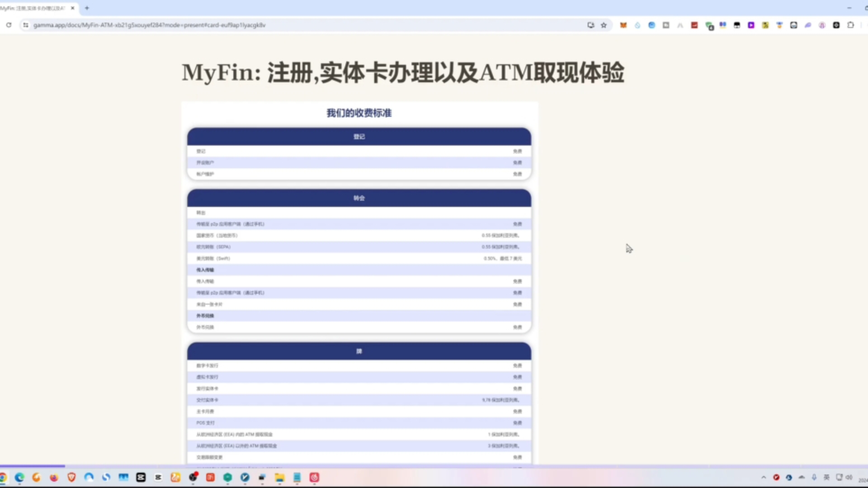Click the install app icon in the address bar
Image resolution: width=868 pixels, height=488 pixels.
(590, 25)
